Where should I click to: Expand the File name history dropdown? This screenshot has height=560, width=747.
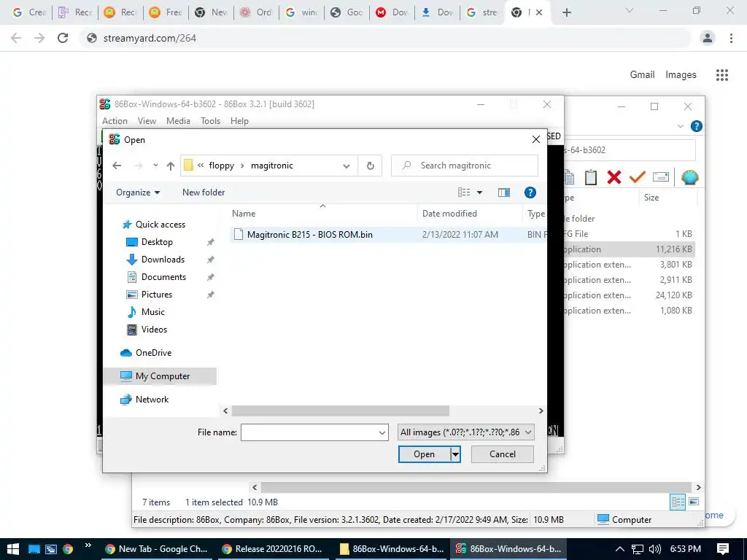(x=382, y=432)
